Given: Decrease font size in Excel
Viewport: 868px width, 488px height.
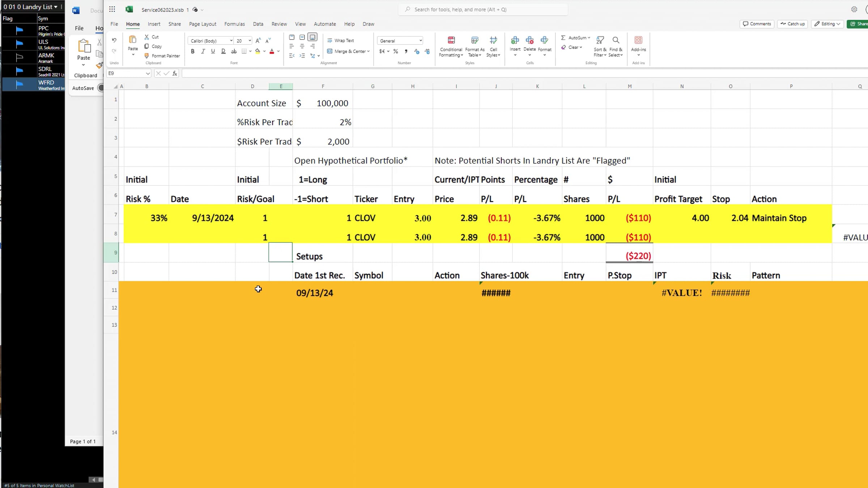Looking at the screenshot, I should coord(268,40).
